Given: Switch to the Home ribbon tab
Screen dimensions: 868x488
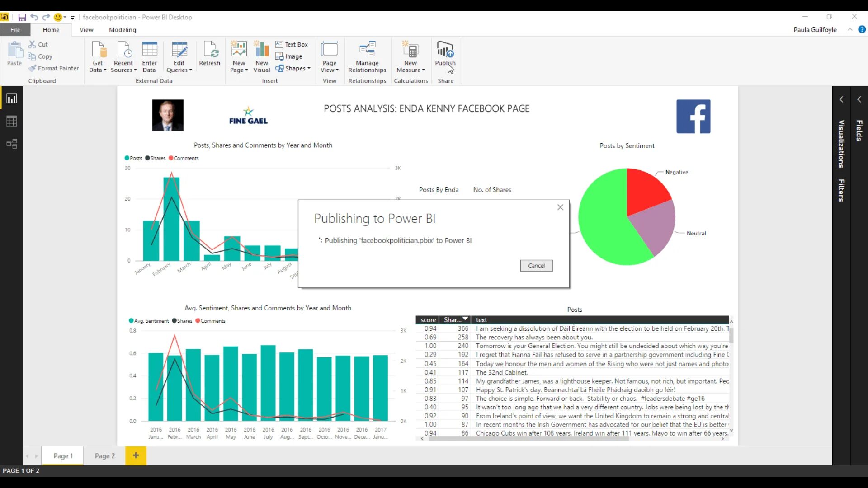Looking at the screenshot, I should 51,30.
